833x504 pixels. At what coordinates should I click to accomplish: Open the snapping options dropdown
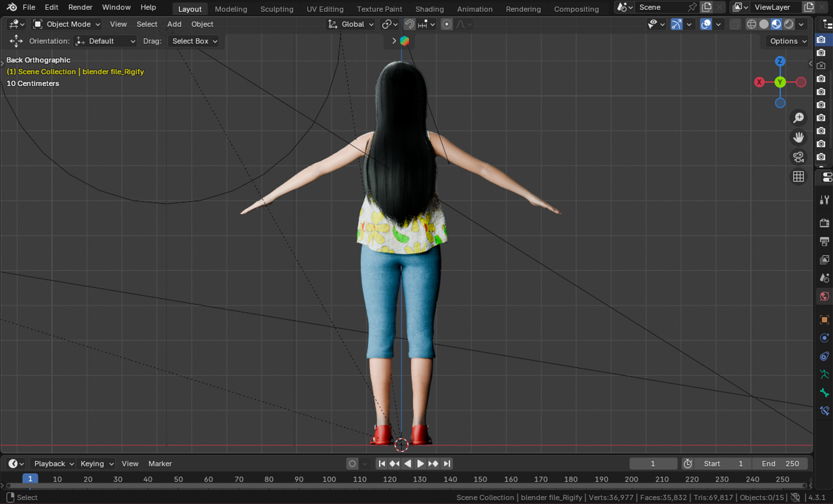[426, 24]
